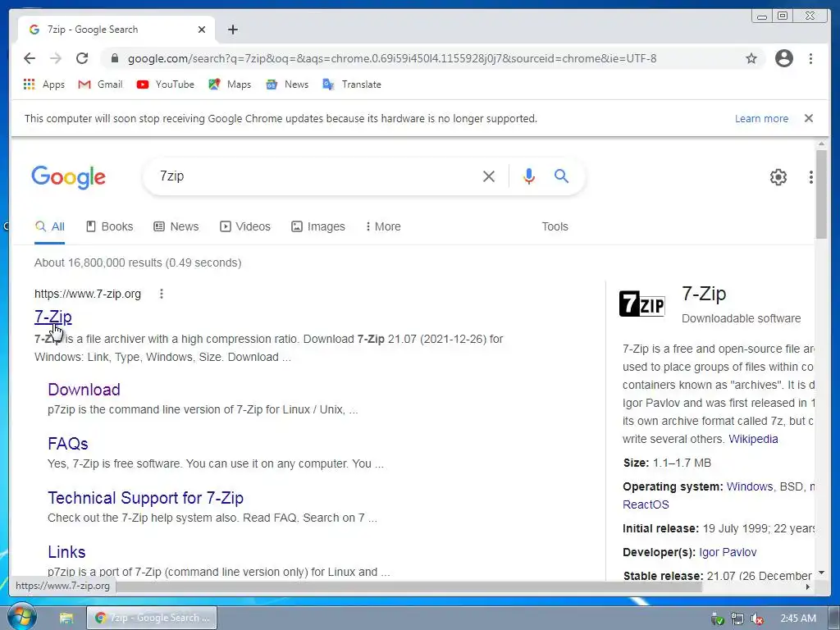Click Learn more in the update warning
Image resolution: width=840 pixels, height=630 pixels.
(x=761, y=118)
